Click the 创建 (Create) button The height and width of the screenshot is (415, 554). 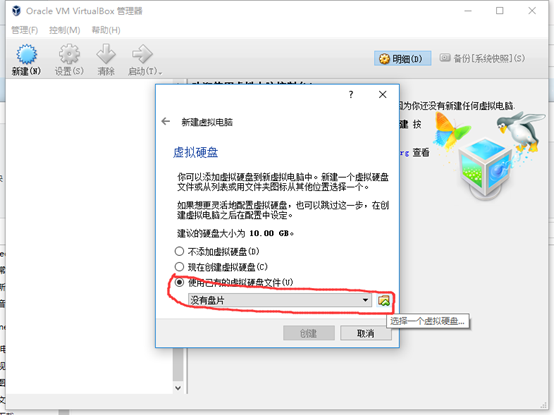coord(309,333)
